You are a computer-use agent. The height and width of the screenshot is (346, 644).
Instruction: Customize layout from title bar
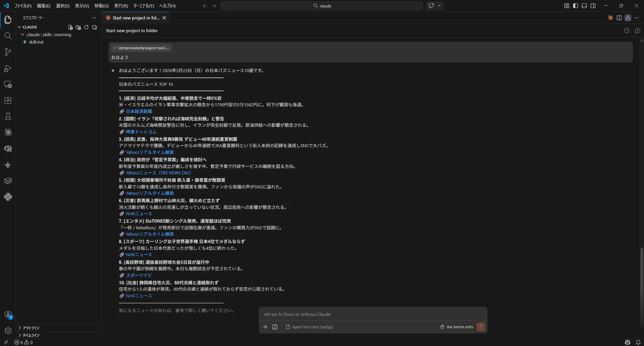click(x=567, y=6)
